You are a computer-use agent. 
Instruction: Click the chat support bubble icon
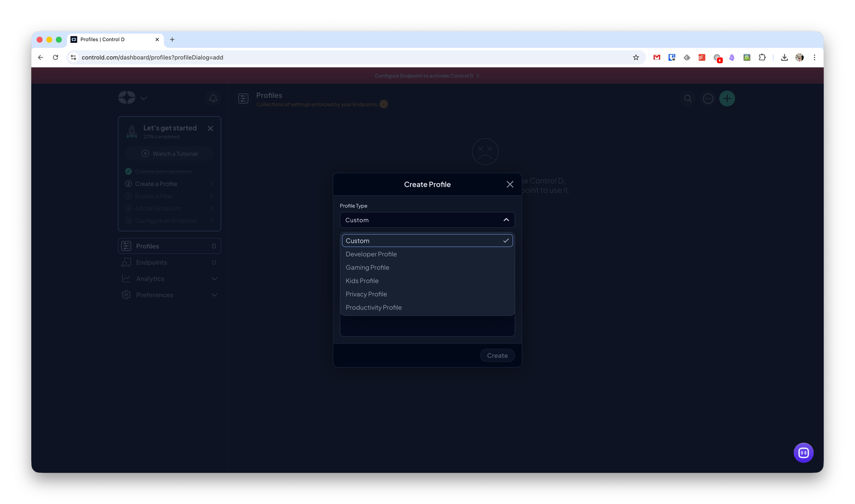[x=803, y=453]
